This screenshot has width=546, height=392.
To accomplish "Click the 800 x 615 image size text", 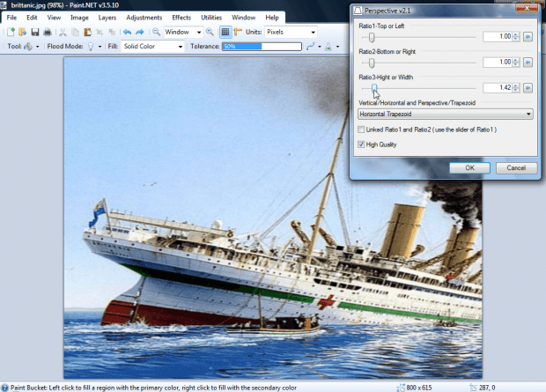I will (x=419, y=388).
